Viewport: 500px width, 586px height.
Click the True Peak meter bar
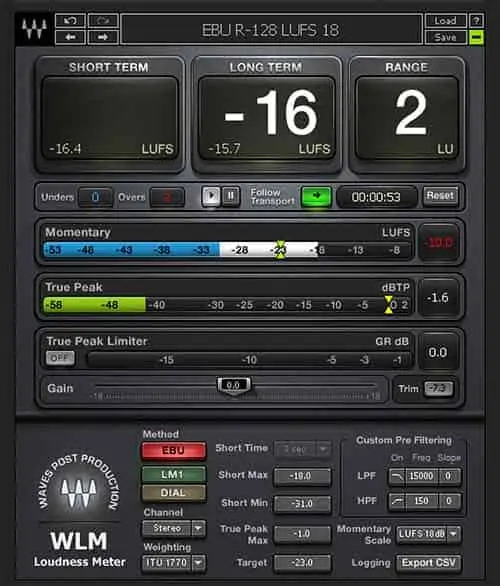227,305
